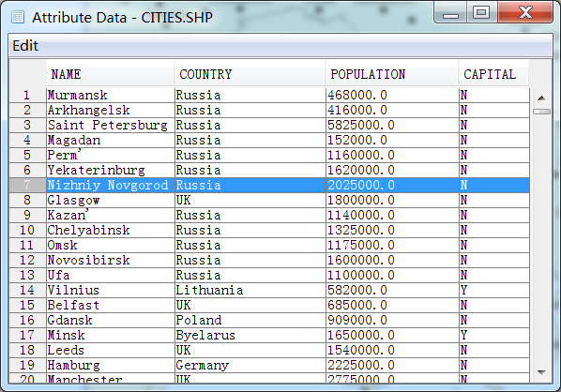Click the Nizhniy Novgorod name cell

point(111,186)
